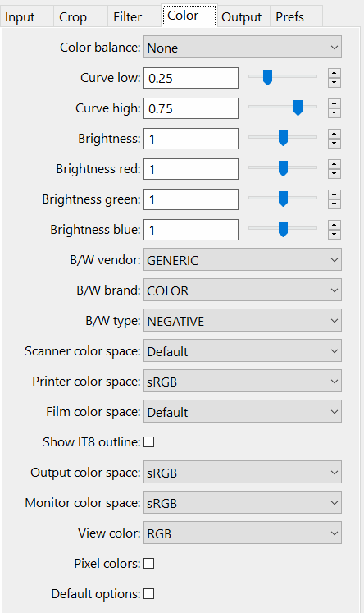Go to the Prefs tab

(296, 16)
